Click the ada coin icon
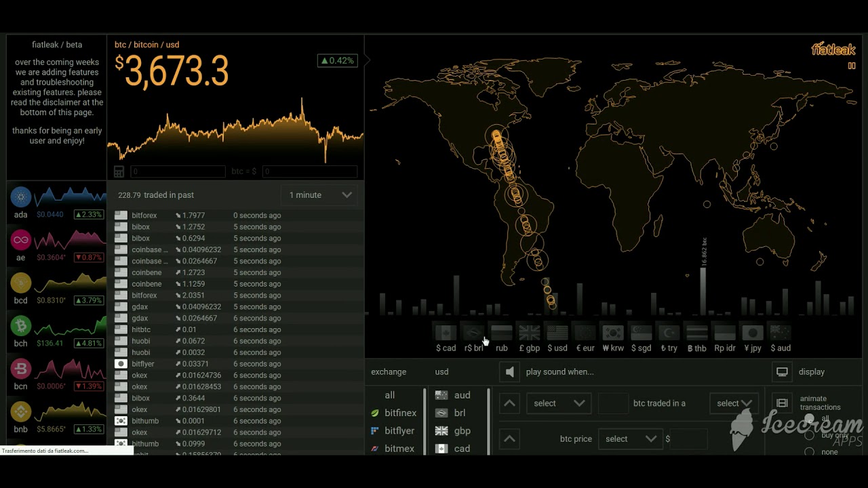Image resolution: width=868 pixels, height=488 pixels. [x=21, y=197]
